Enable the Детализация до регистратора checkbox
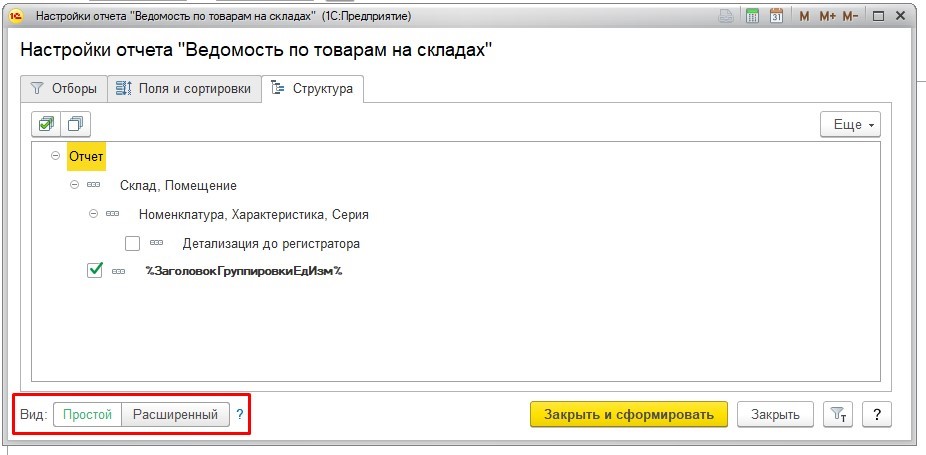This screenshot has width=926, height=455. (x=132, y=243)
